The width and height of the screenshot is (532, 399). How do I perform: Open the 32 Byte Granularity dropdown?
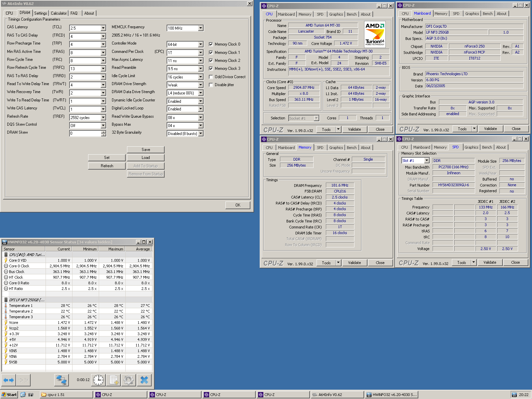click(200, 133)
